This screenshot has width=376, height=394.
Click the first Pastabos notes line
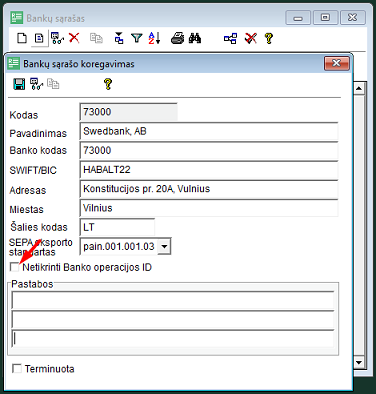tap(173, 300)
